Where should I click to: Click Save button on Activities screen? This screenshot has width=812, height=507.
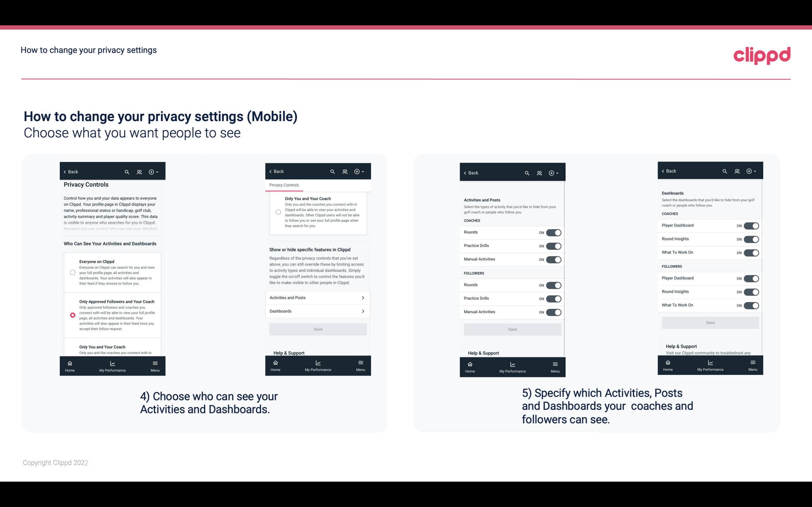[511, 328]
